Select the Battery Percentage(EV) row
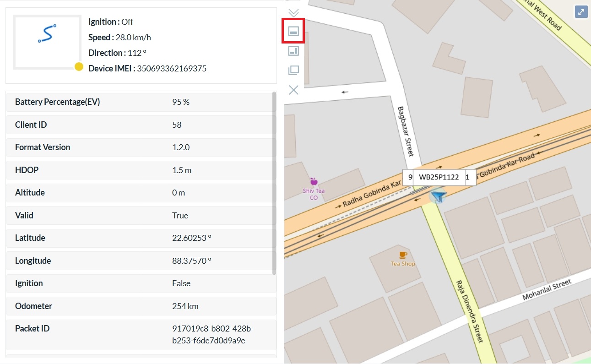Screen dimensions: 591x364 pyautogui.click(x=141, y=102)
